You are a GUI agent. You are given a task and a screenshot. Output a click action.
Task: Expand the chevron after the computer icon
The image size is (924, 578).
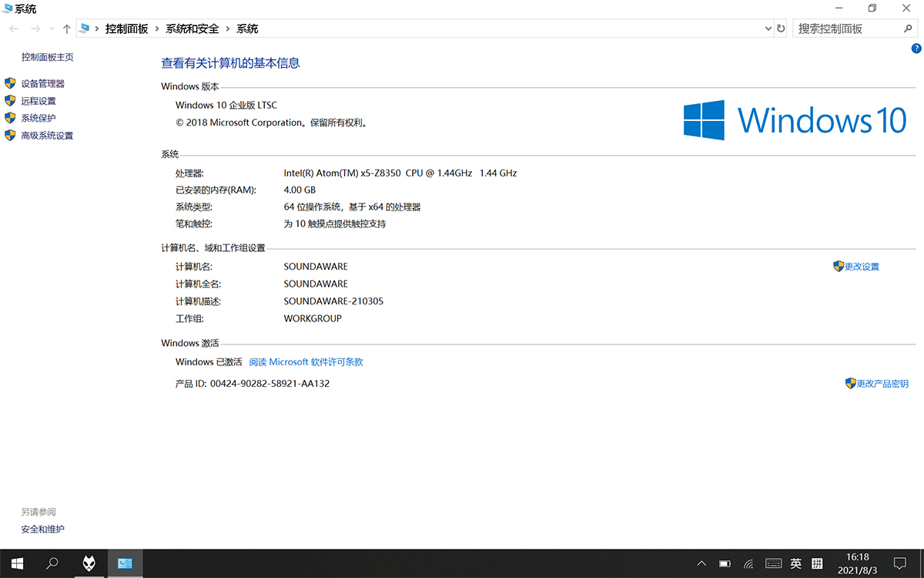[97, 29]
